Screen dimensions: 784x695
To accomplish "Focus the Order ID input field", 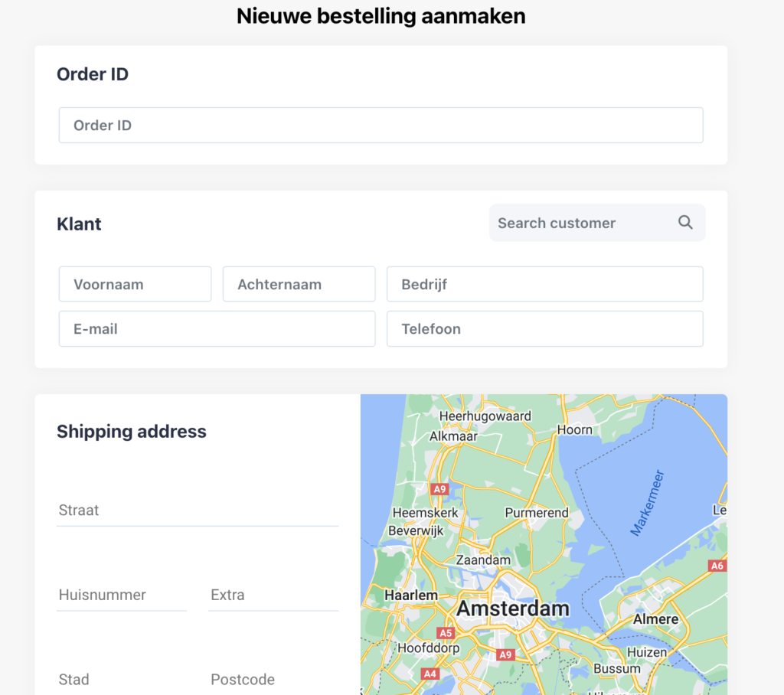I will [381, 126].
